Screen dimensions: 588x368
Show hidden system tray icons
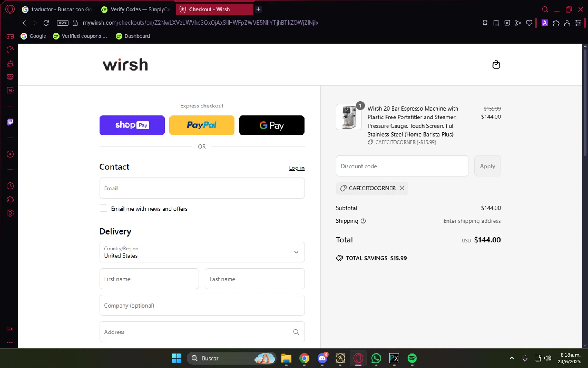point(512,358)
